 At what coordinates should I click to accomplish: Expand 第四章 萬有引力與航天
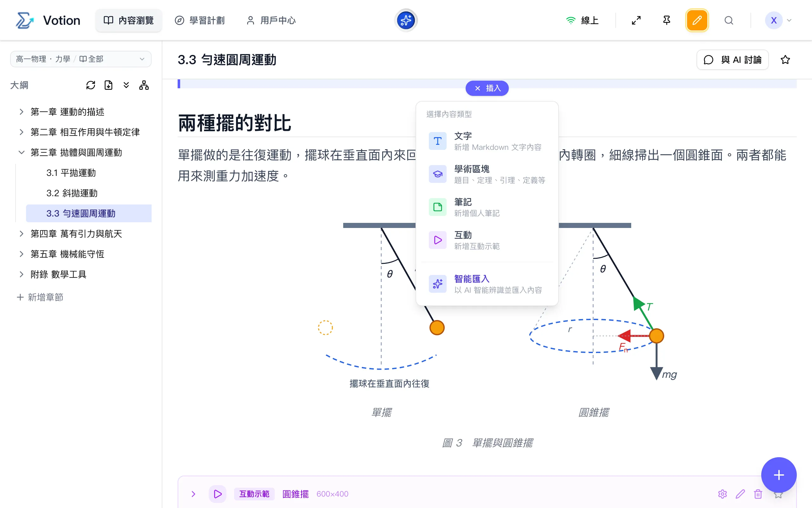22,234
